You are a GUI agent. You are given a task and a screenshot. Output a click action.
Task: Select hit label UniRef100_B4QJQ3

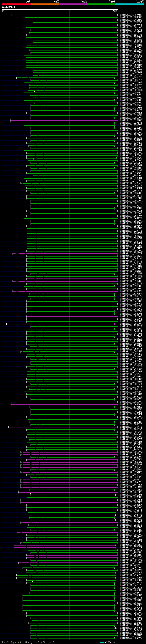click(131, 263)
